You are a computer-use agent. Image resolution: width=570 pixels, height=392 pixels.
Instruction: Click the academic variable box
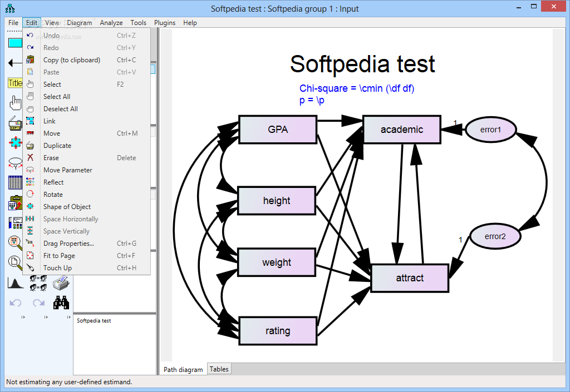[x=402, y=130]
